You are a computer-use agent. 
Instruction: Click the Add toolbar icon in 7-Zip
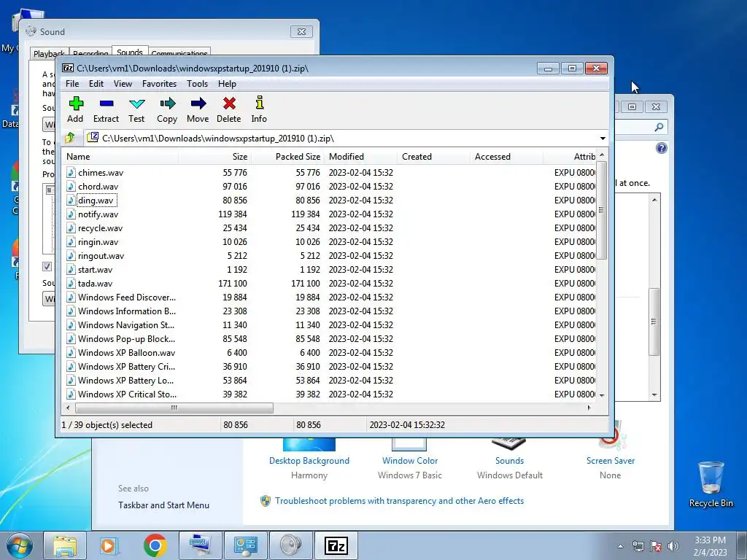tap(75, 104)
